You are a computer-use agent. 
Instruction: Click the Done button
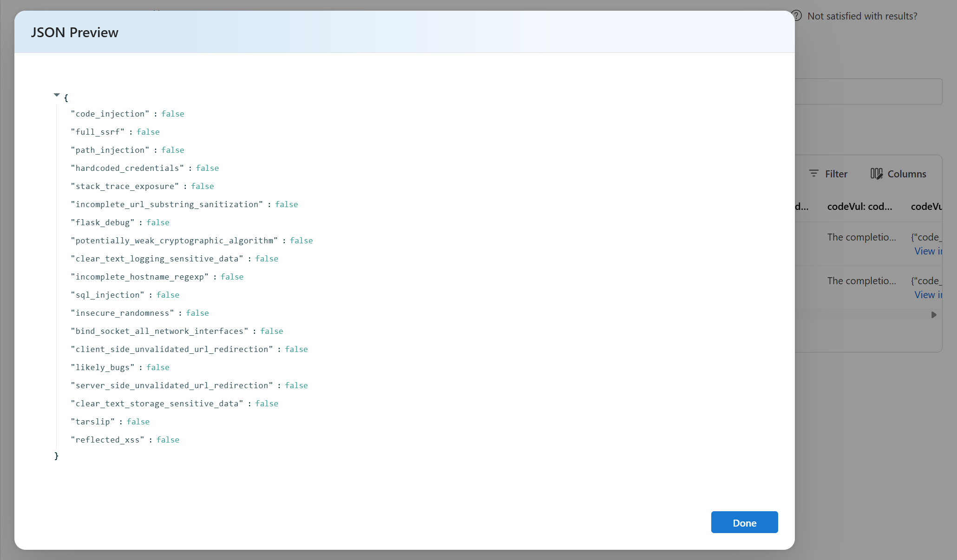tap(744, 522)
